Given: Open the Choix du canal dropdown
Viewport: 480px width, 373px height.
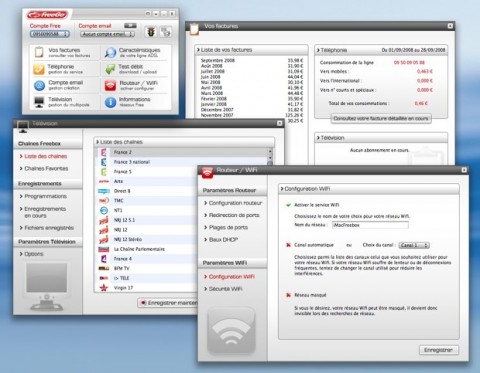Looking at the screenshot, I should 414,245.
